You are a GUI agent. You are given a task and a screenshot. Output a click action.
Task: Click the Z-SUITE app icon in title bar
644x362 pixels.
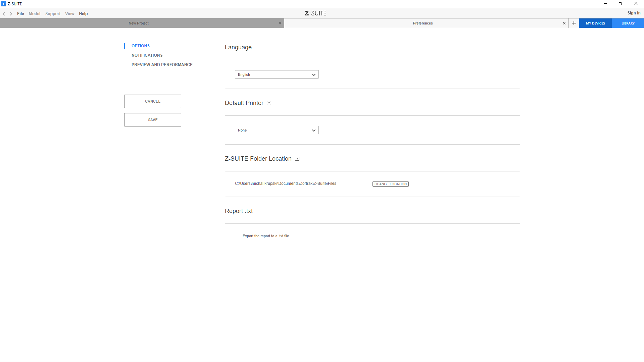(x=3, y=4)
